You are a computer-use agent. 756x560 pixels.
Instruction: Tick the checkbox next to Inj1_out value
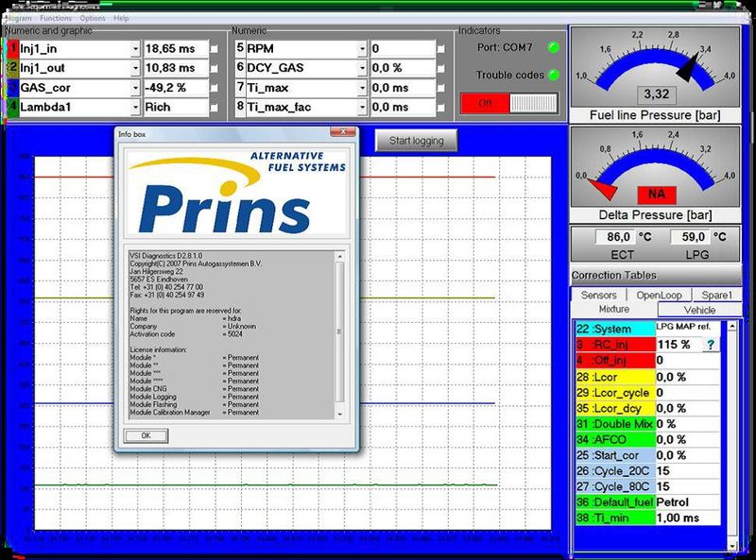pos(215,69)
